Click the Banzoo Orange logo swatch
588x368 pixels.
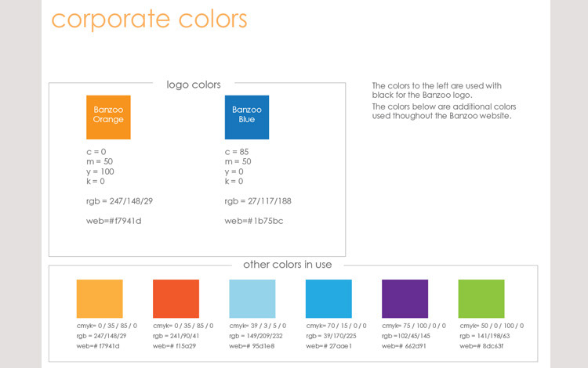click(108, 117)
